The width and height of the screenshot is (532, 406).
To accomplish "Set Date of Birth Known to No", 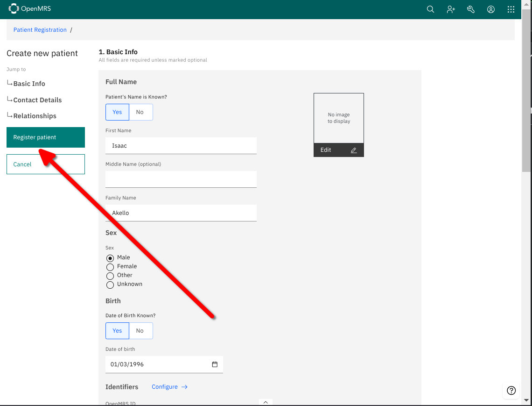I will pyautogui.click(x=140, y=331).
